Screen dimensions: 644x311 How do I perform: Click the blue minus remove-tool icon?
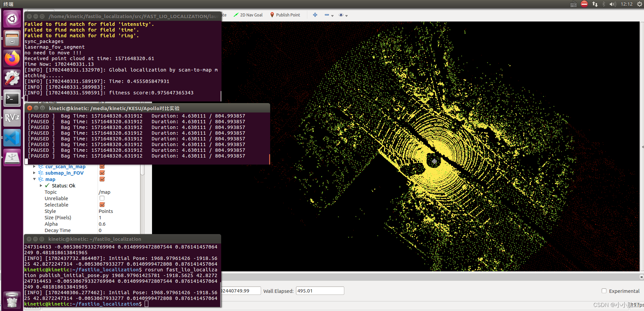point(327,15)
